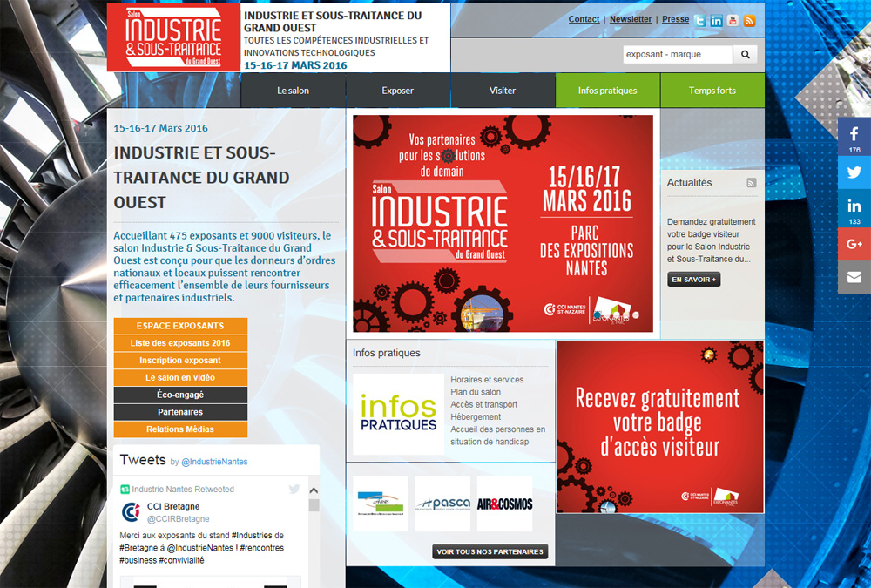The image size is (871, 588).
Task: Open the Infos pratiques menu
Action: point(608,91)
